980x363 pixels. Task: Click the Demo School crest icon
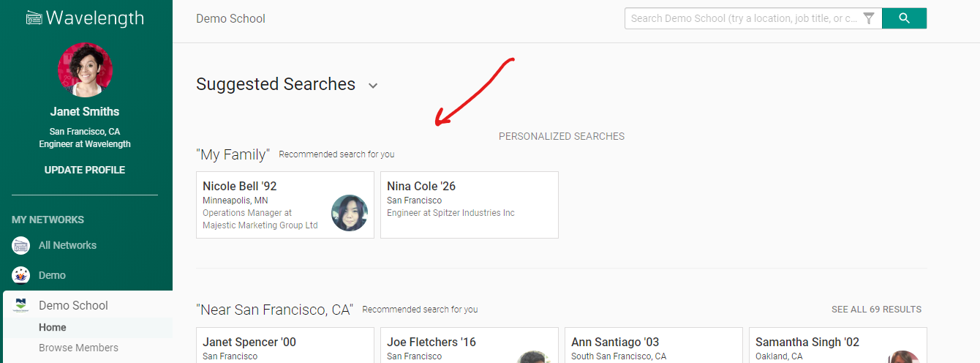[x=20, y=305]
